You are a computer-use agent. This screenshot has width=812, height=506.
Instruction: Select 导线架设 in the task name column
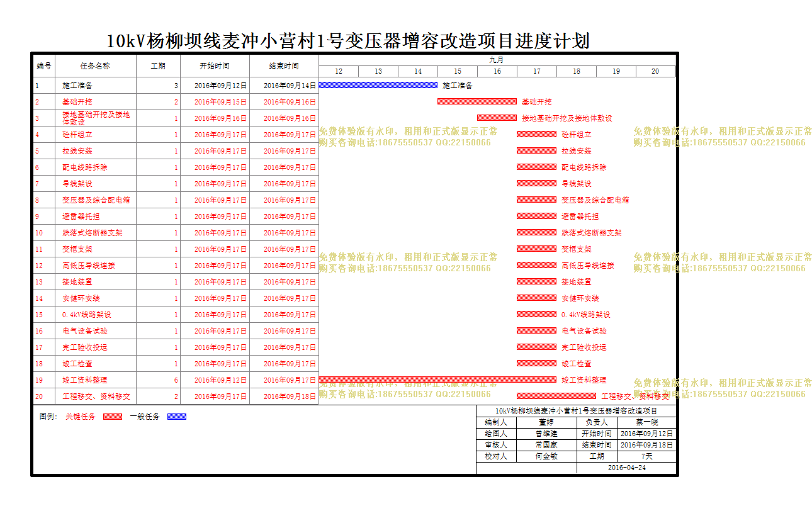point(77,184)
